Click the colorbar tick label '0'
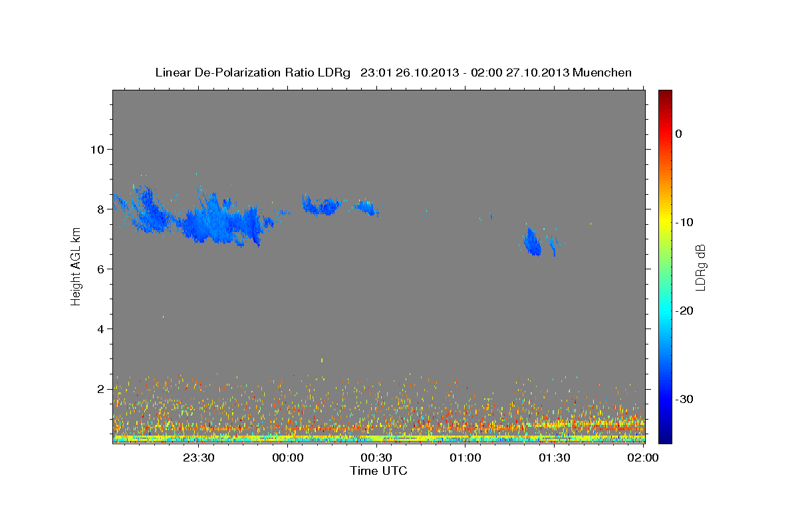Screen dimensions: 798x532 (679, 134)
